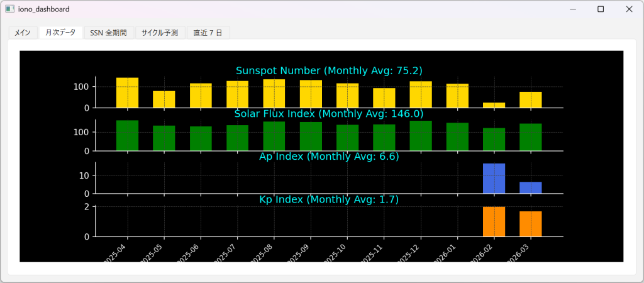
Task: Switch to the メイン tab
Action: tap(23, 32)
